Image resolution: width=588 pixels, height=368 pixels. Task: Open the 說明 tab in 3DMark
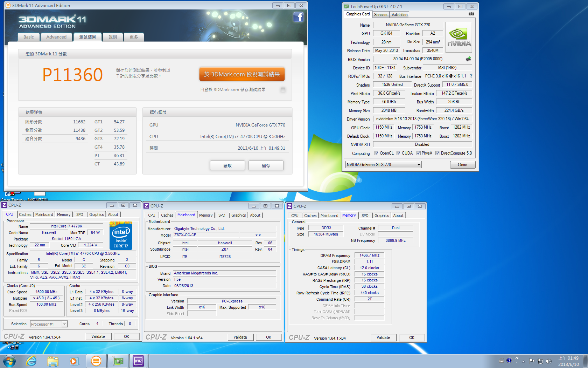click(113, 37)
